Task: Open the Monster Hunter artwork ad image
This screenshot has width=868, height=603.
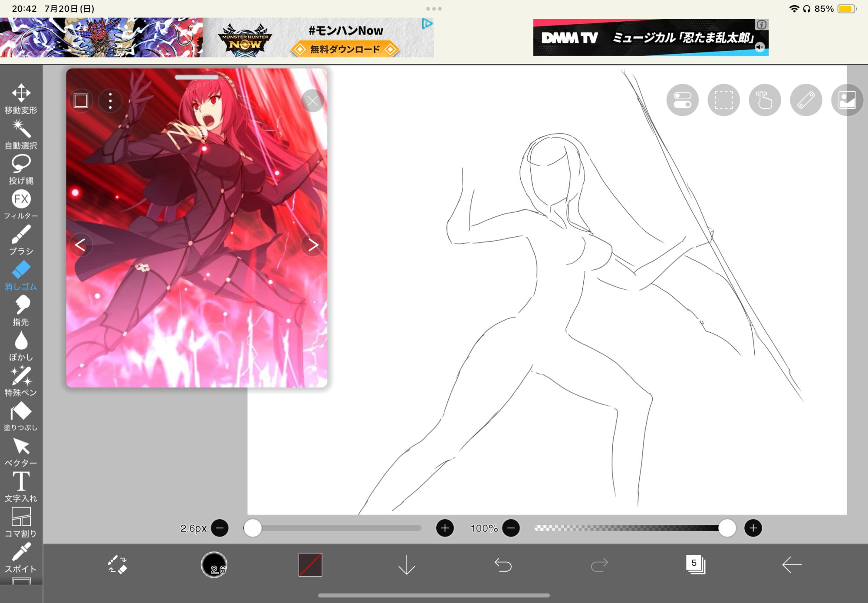Action: coord(101,38)
